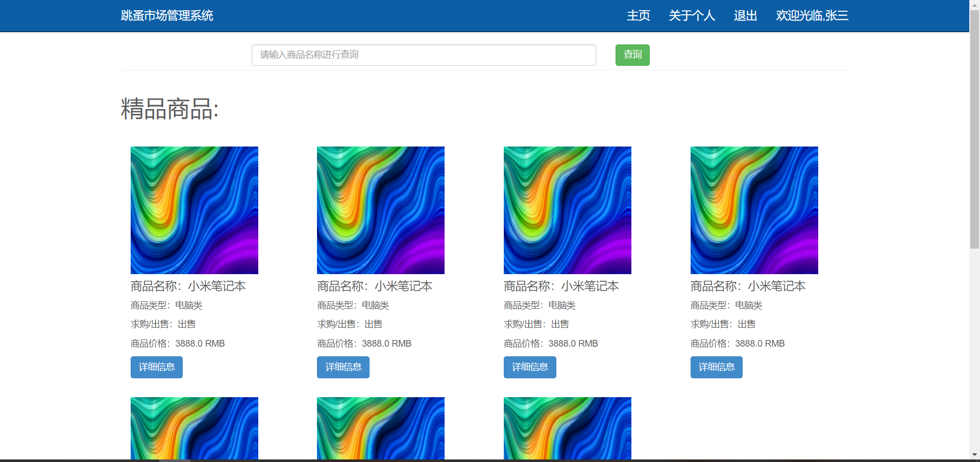
Task: Click middle thumbnail in the second product row
Action: click(381, 428)
